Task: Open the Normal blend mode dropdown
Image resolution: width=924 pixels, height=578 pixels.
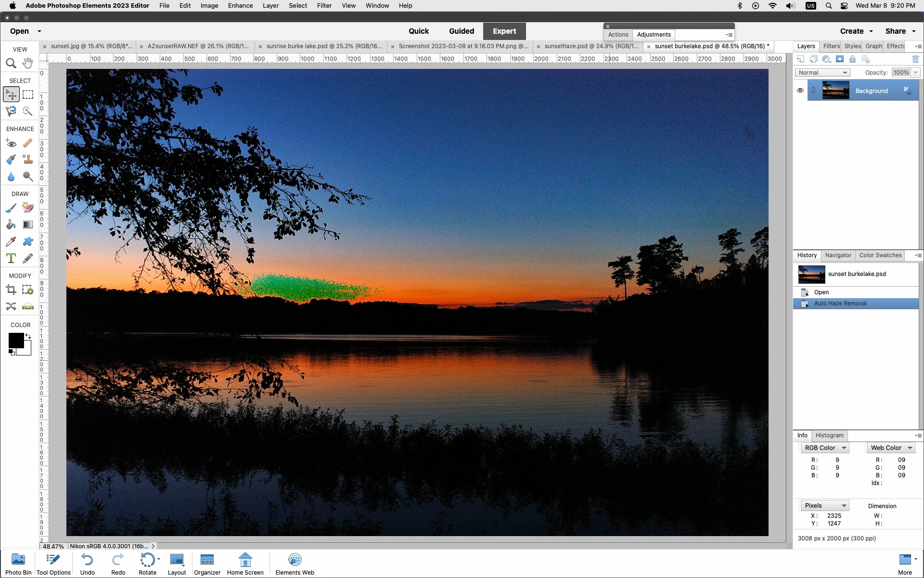Action: click(x=822, y=73)
